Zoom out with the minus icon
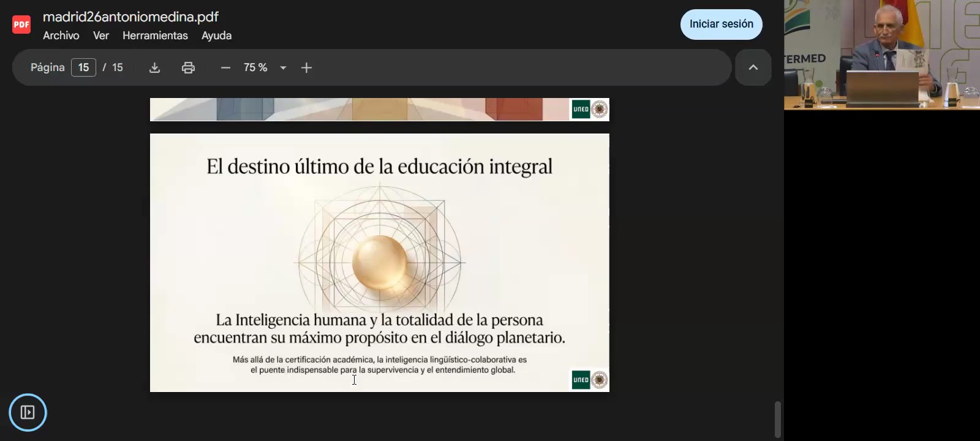Screen dimensions: 980x441 (x=225, y=67)
